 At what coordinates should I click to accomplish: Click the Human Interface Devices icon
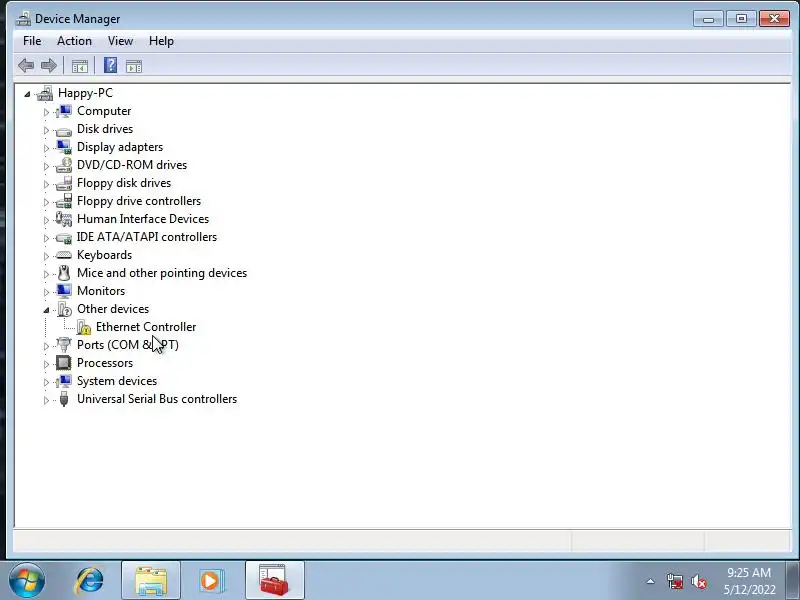coord(64,219)
